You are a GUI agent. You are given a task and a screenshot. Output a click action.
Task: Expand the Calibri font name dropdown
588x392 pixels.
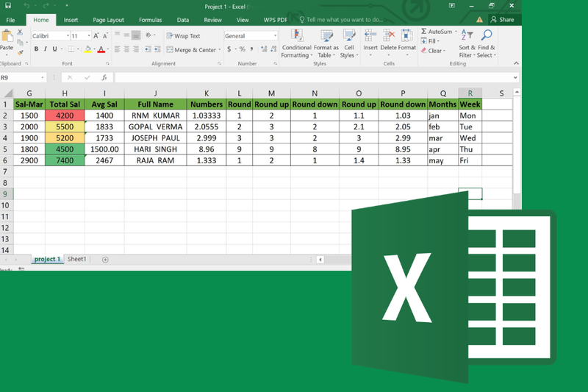[x=68, y=35]
